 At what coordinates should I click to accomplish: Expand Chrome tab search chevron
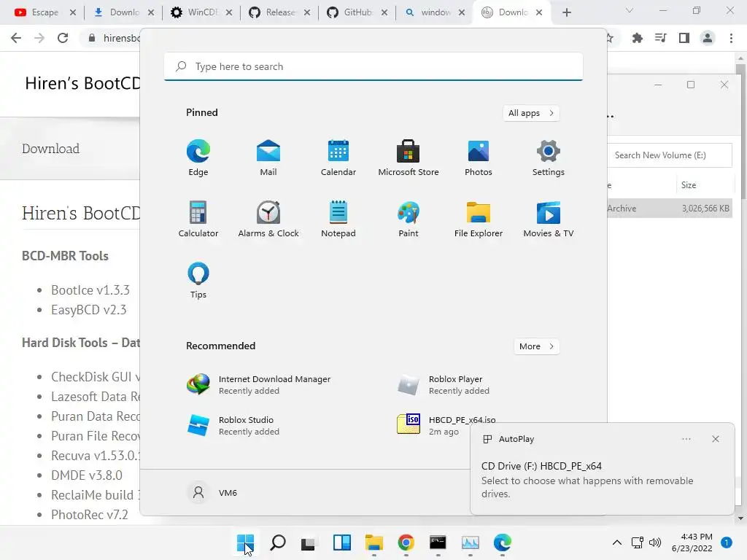click(630, 10)
